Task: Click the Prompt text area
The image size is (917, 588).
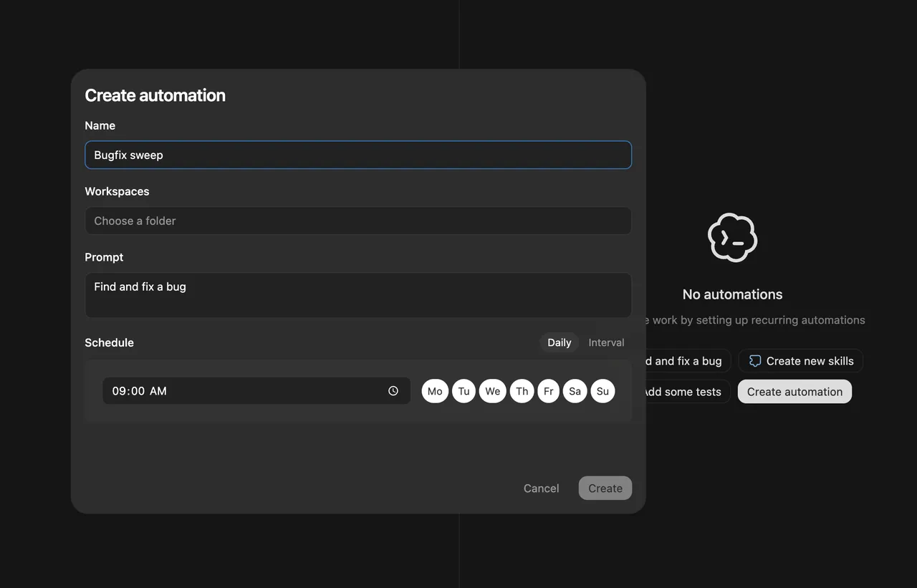Action: point(357,295)
